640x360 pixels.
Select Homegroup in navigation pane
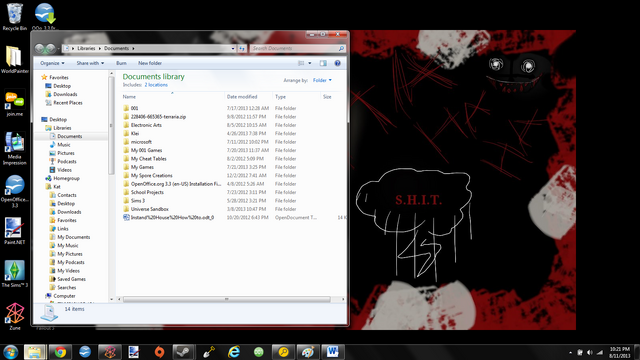[67, 178]
